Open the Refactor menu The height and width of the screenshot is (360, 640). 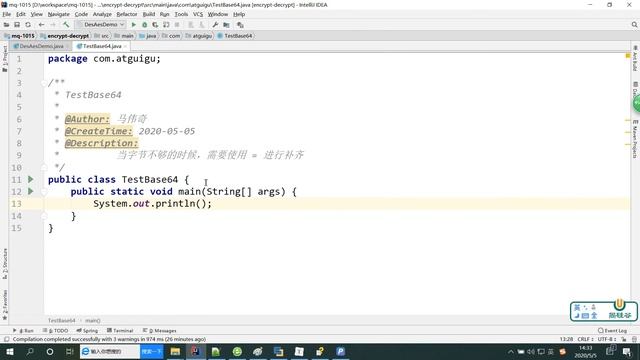pyautogui.click(x=127, y=14)
